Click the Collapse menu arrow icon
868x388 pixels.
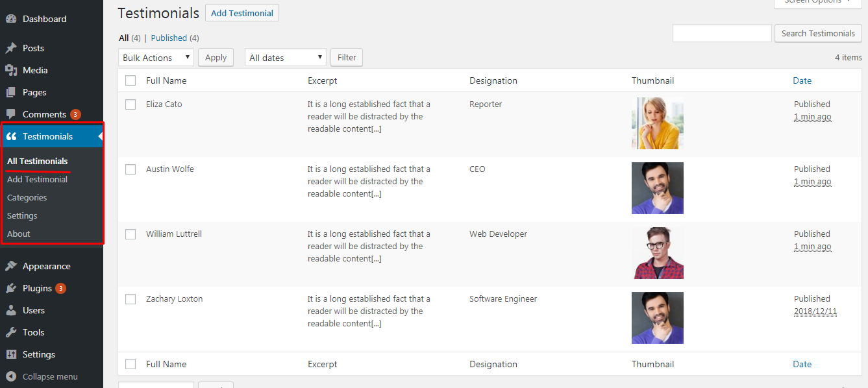point(11,376)
